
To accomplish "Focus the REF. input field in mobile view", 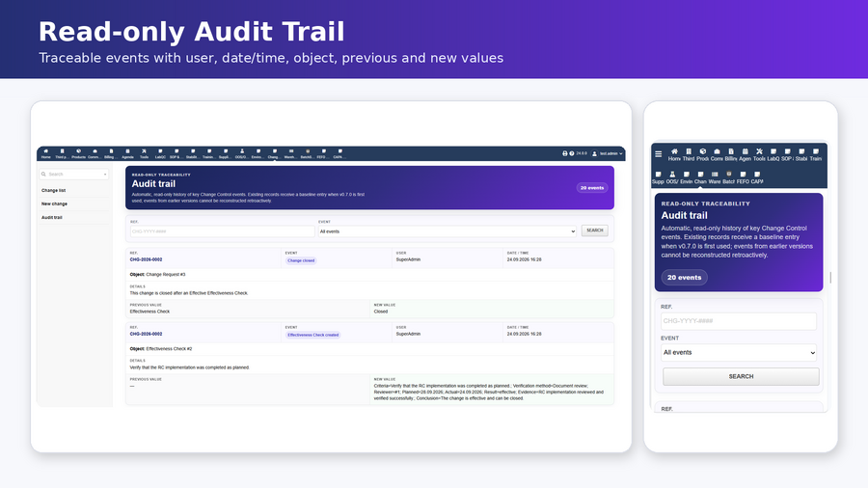I will point(739,321).
